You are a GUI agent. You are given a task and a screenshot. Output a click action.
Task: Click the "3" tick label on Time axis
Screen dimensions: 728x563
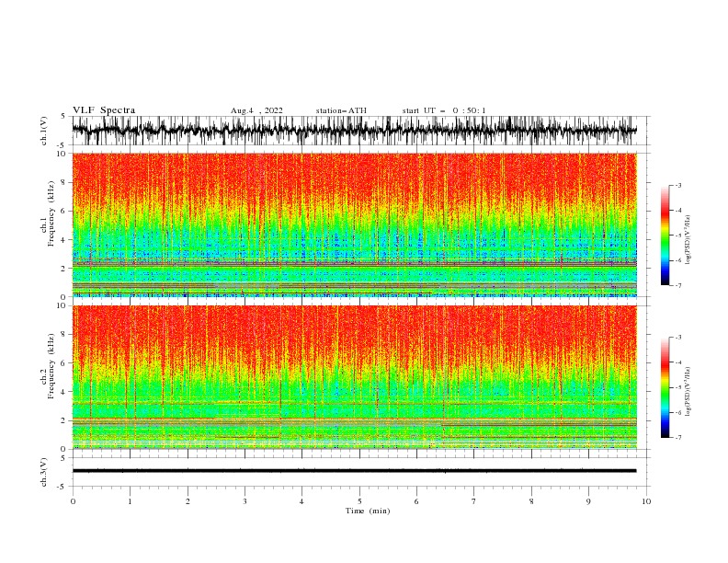[x=245, y=501]
